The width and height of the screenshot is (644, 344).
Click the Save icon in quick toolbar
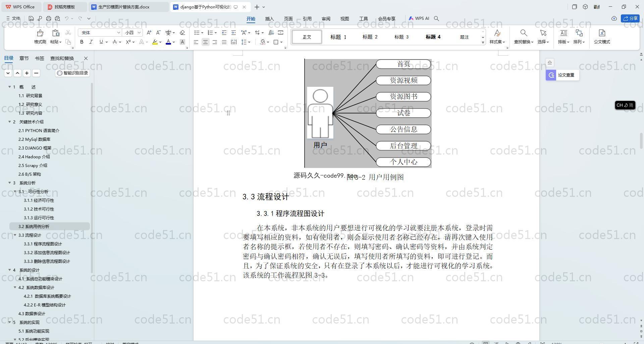tap(31, 18)
